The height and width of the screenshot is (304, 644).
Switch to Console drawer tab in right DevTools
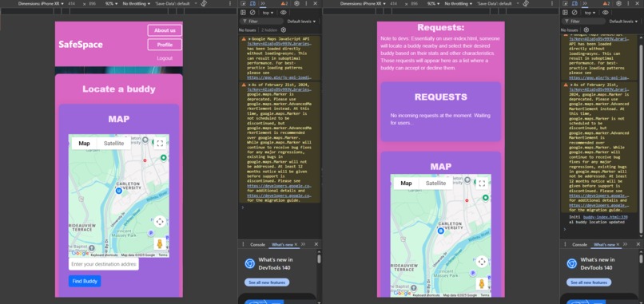point(580,244)
